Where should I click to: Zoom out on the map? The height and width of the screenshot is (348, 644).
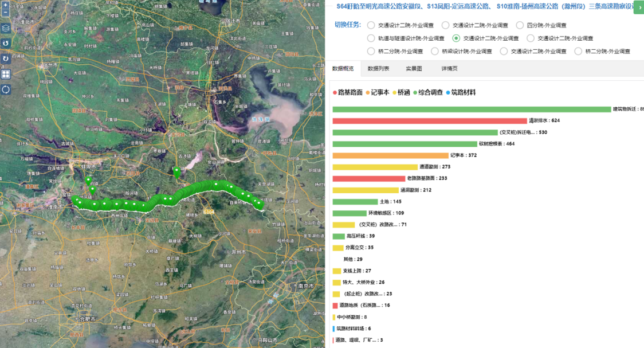pos(5,13)
